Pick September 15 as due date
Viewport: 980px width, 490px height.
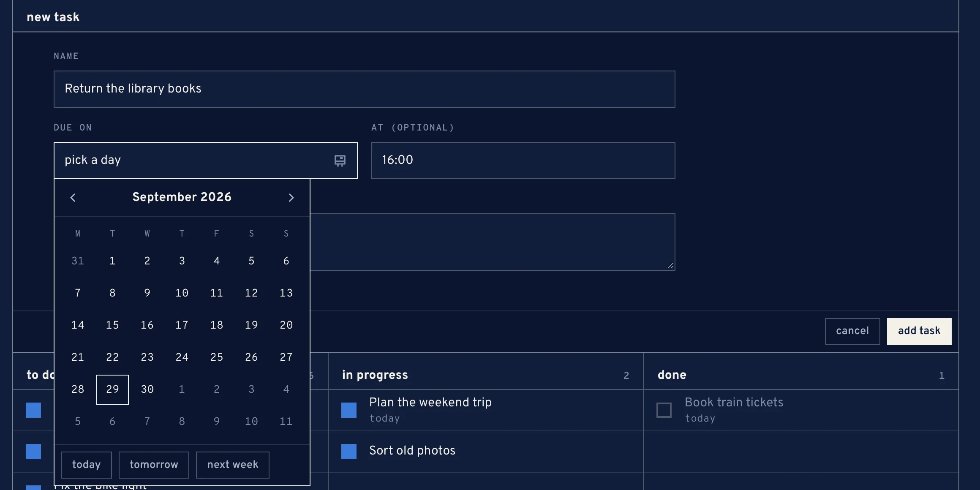(112, 325)
